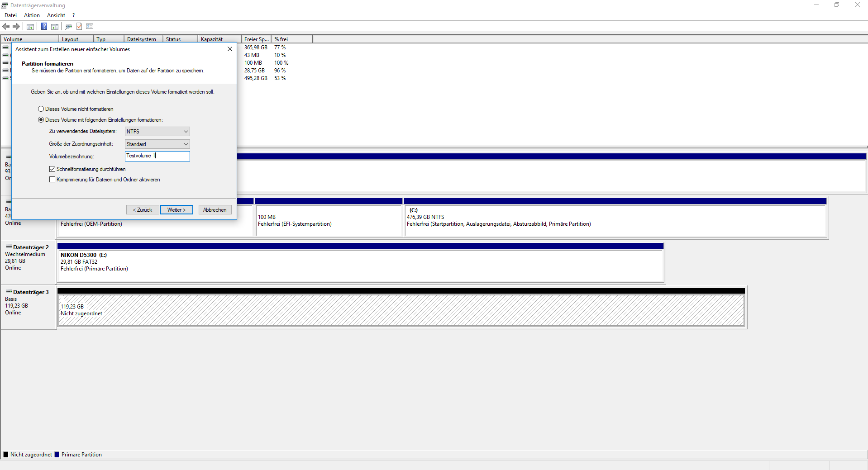This screenshot has width=868, height=470.
Task: Select 'Dieses Volume nicht formatieren' option
Action: (76, 109)
